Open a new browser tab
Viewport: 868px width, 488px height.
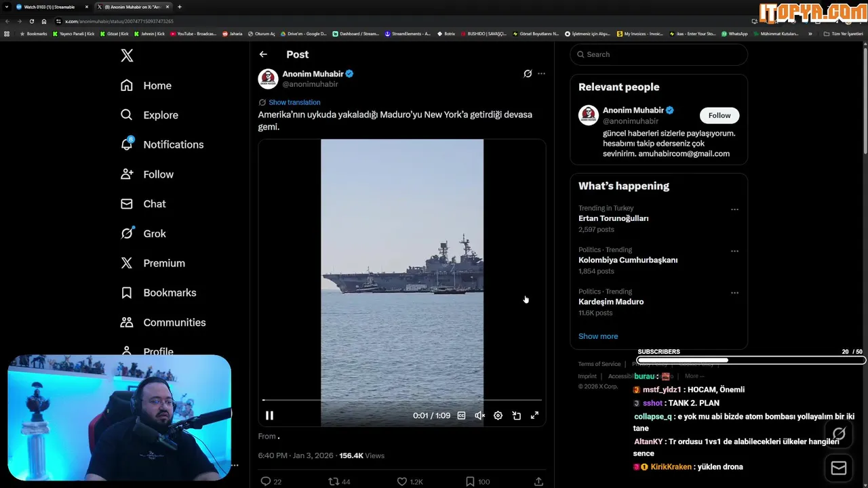[179, 7]
